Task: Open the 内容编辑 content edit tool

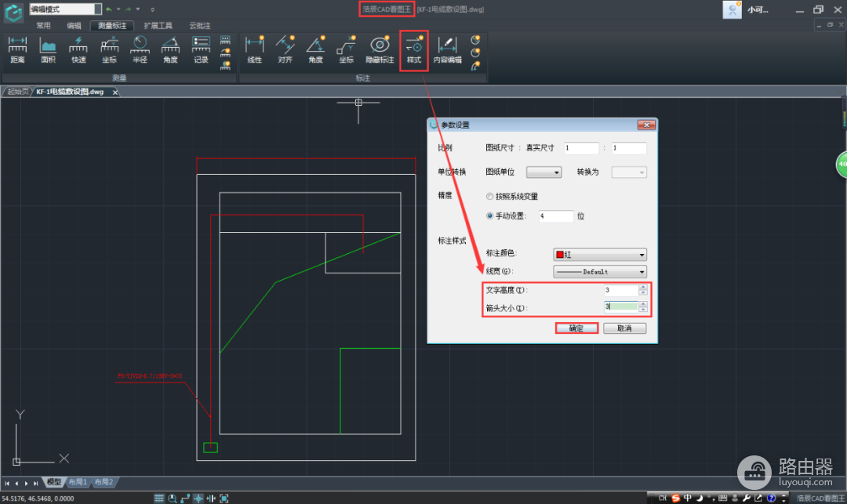Action: coord(447,49)
